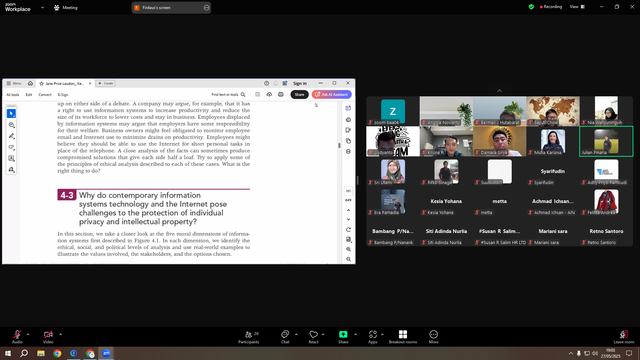Go to previous page with the up chevron
640x360 pixels.
click(348, 210)
